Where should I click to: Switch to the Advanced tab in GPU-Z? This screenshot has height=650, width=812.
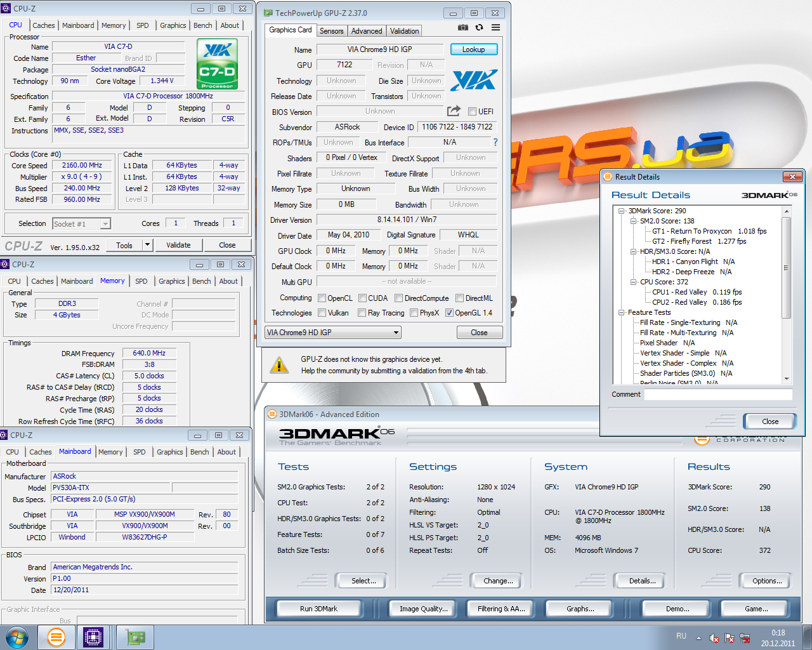(367, 31)
